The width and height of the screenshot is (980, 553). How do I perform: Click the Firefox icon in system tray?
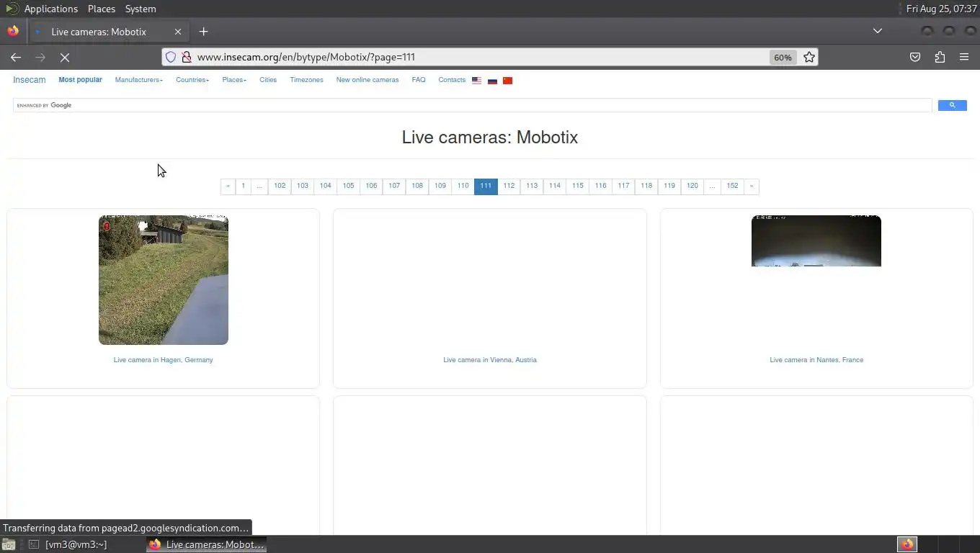[907, 544]
